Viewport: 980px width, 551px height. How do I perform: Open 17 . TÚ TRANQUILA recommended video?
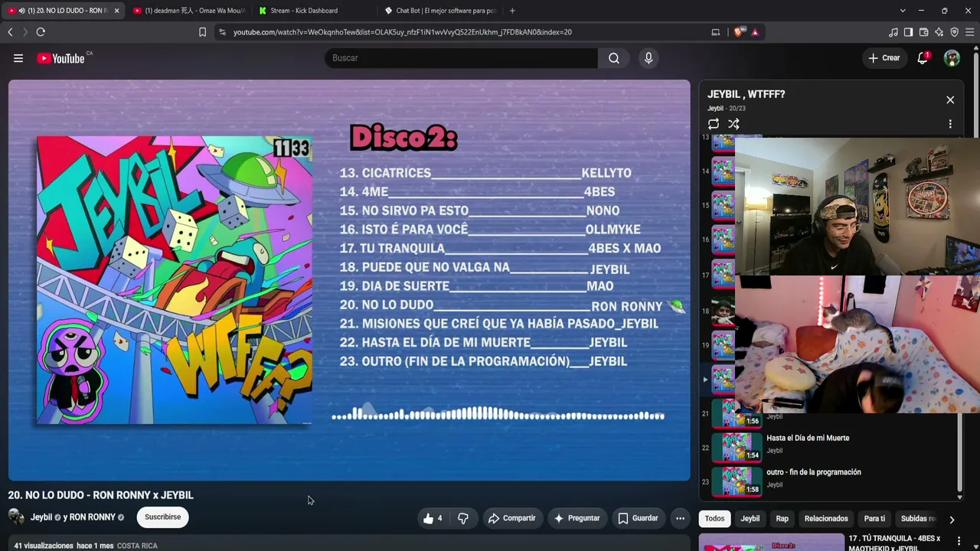click(x=894, y=543)
